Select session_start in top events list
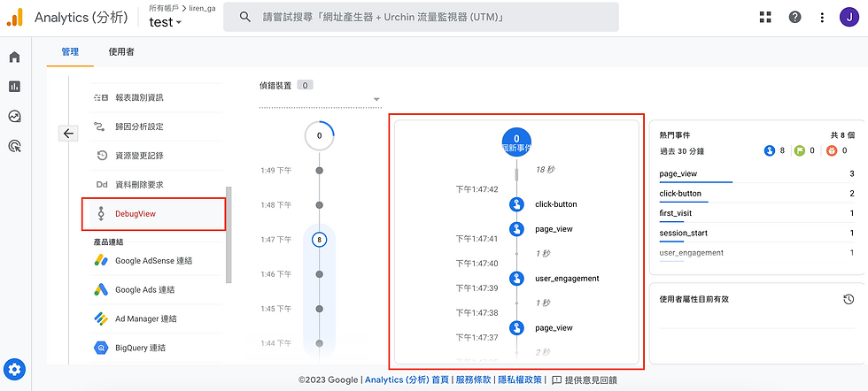The image size is (868, 391). click(x=756, y=234)
